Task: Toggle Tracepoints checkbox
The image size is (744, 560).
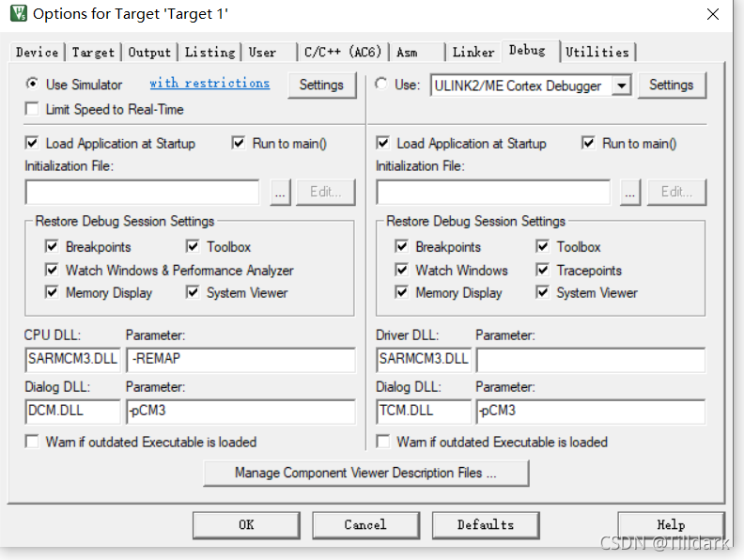Action: 543,270
